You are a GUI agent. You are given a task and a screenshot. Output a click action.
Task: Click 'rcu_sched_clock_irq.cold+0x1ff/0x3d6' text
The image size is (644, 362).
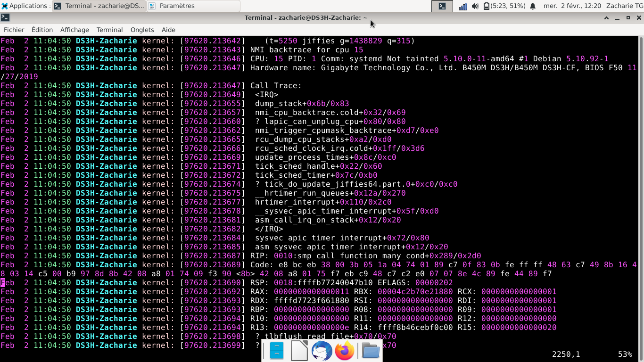tap(340, 148)
